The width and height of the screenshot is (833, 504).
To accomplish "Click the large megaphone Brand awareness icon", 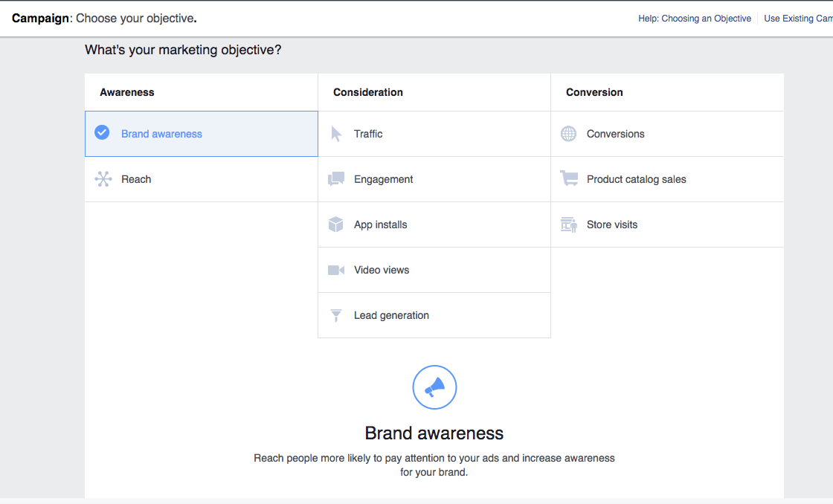I will point(434,387).
